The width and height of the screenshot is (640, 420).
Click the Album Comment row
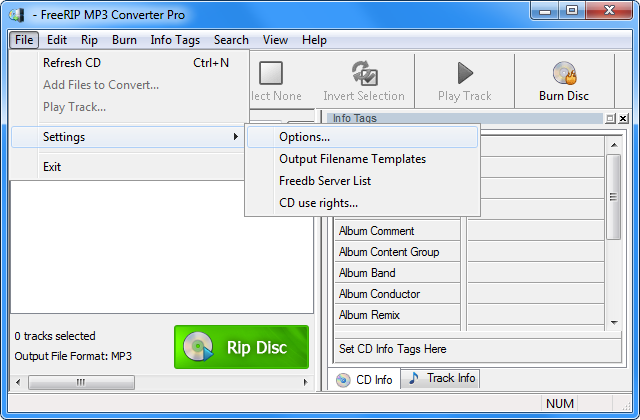[x=398, y=231]
